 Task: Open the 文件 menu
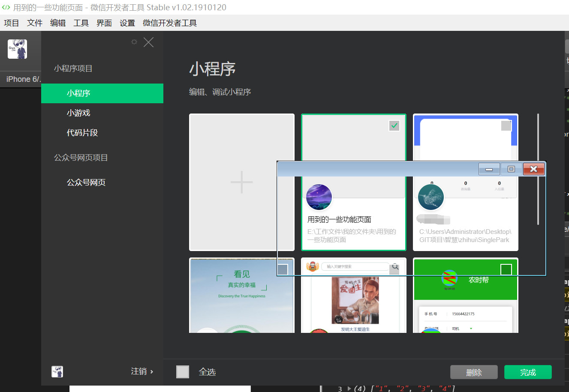pyautogui.click(x=35, y=23)
